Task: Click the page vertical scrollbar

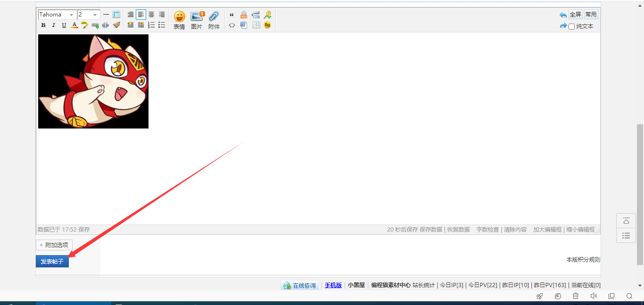Action: coord(640,194)
